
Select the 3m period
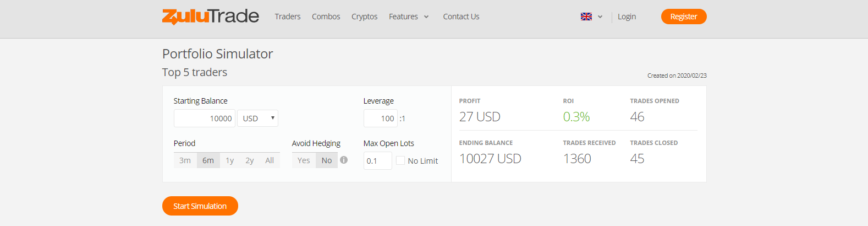[x=185, y=160]
